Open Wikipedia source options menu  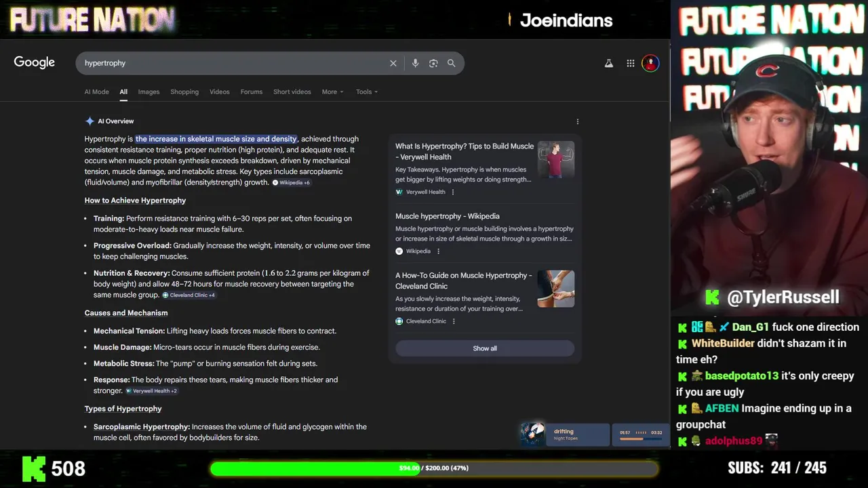coord(438,251)
